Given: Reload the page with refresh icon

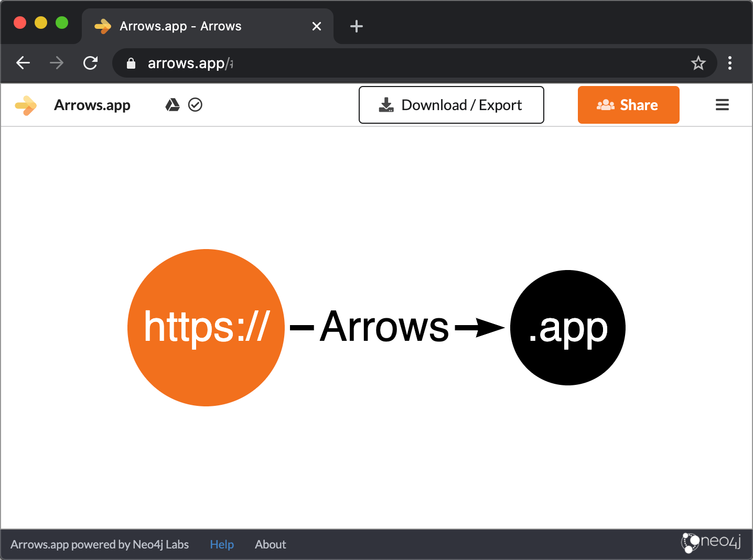Looking at the screenshot, I should coord(91,63).
